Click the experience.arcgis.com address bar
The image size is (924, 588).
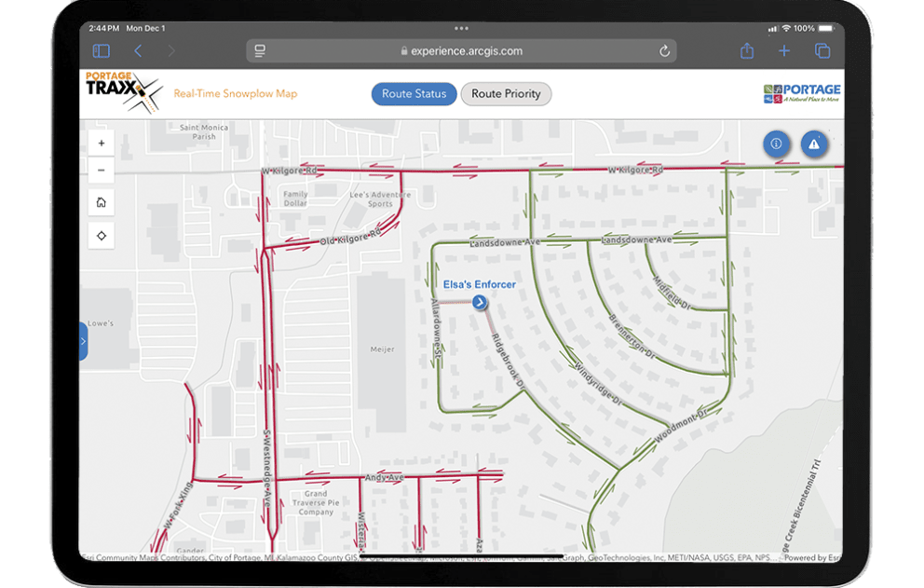pos(461,51)
